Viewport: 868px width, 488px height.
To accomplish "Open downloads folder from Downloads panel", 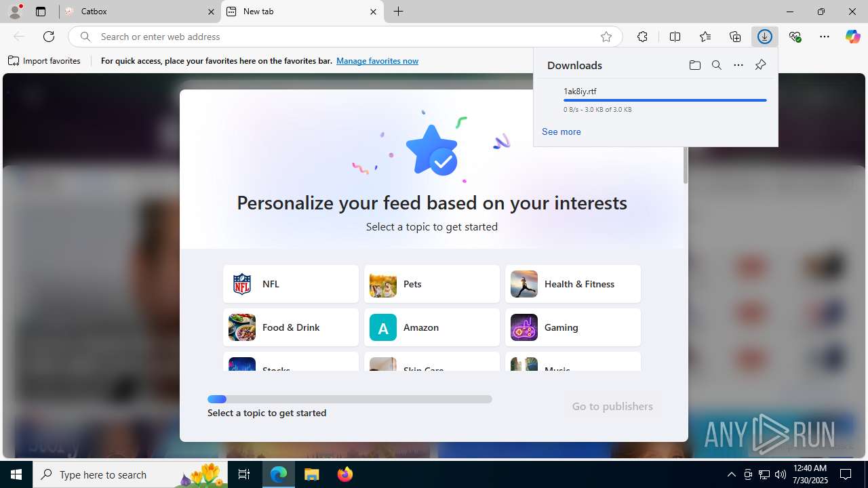I will (695, 65).
